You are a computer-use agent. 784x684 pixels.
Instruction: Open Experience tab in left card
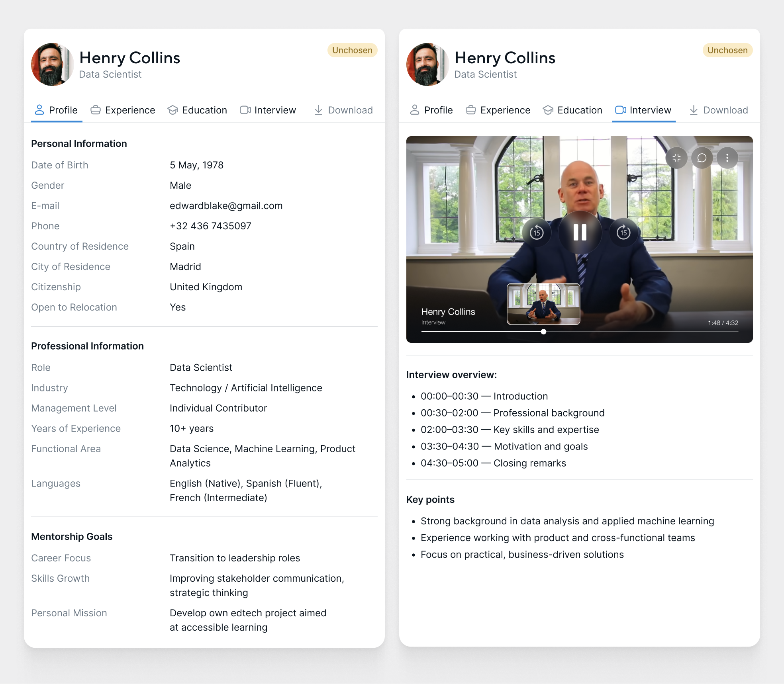[x=123, y=110]
